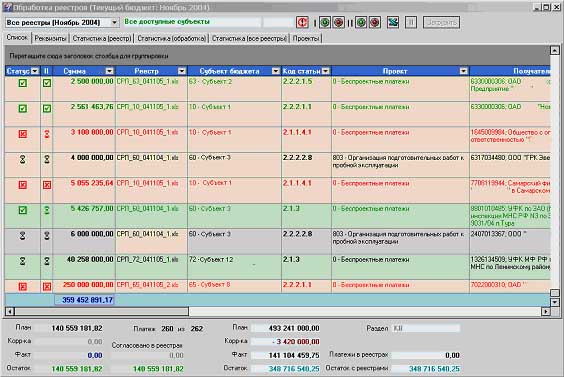The image size is (564, 377).
Task: Click red hourglass II icon in 3 100 000,00 row
Action: tap(47, 134)
